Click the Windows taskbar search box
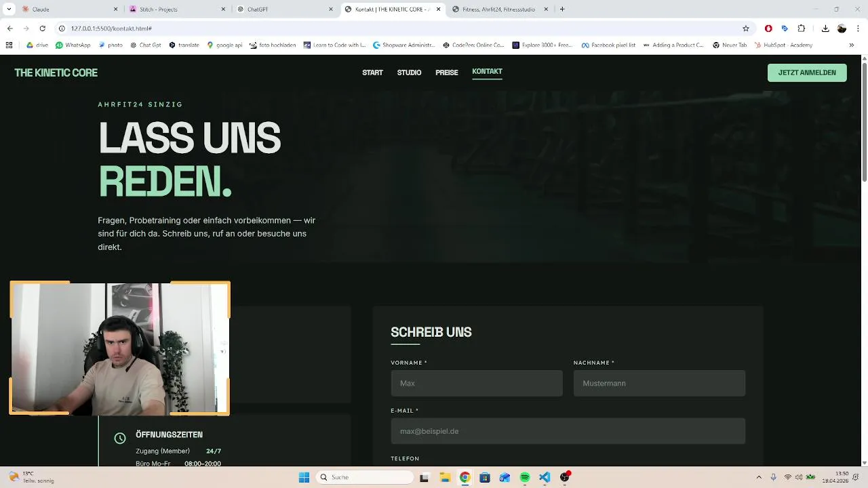The width and height of the screenshot is (868, 488). point(365,477)
